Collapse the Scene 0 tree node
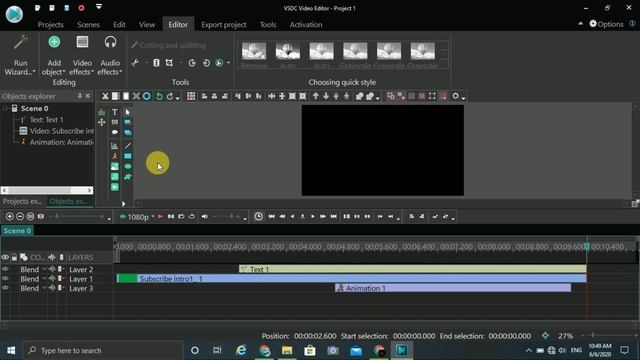640x360 pixels. pyautogui.click(x=5, y=109)
